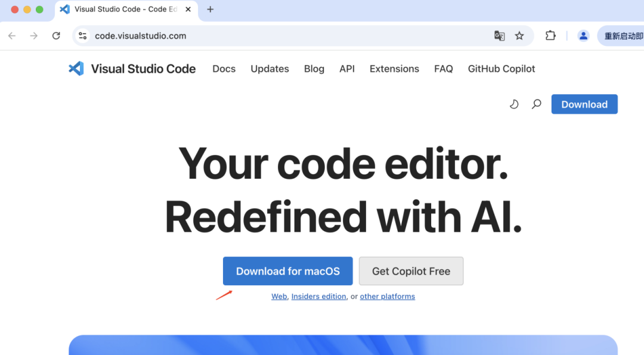This screenshot has height=355, width=644.
Task: Open the other platforms link
Action: tap(387, 296)
